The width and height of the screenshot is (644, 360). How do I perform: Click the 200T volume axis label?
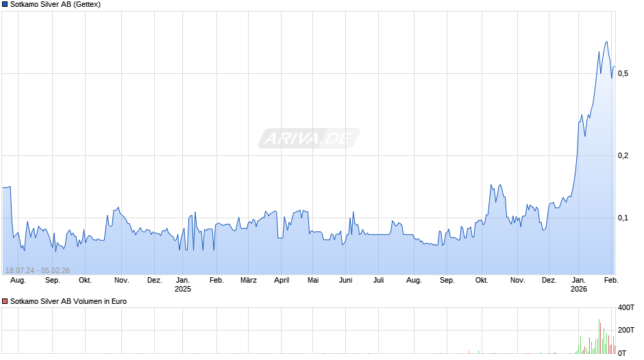click(626, 330)
